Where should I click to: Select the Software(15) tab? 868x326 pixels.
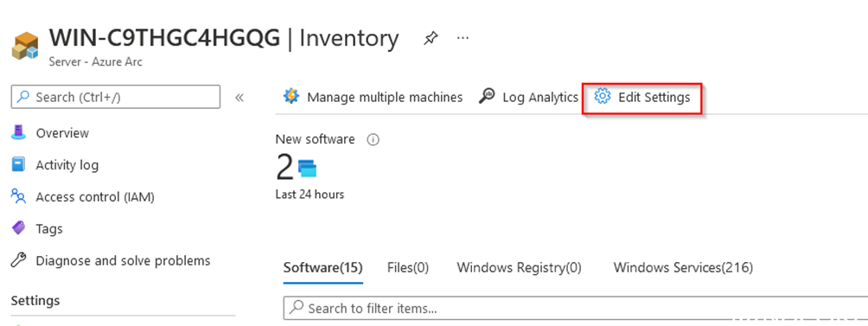pyautogui.click(x=322, y=268)
